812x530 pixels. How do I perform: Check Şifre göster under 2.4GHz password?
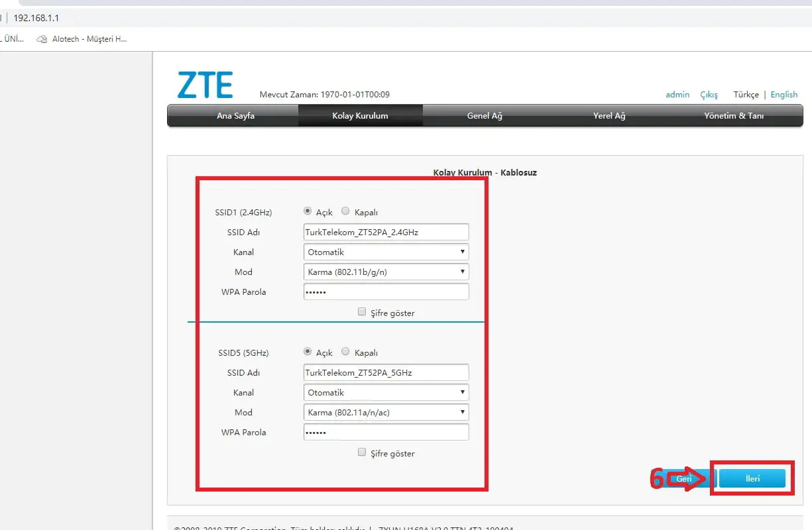tap(362, 311)
